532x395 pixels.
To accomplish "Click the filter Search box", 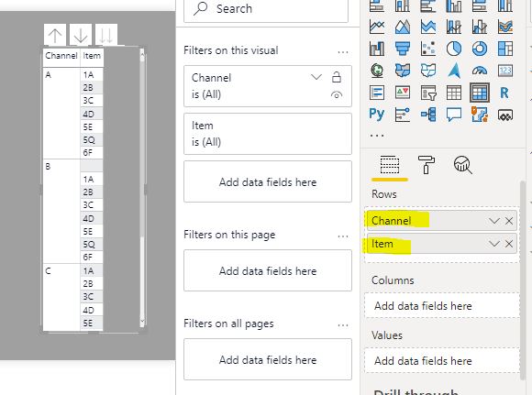I will [x=266, y=9].
